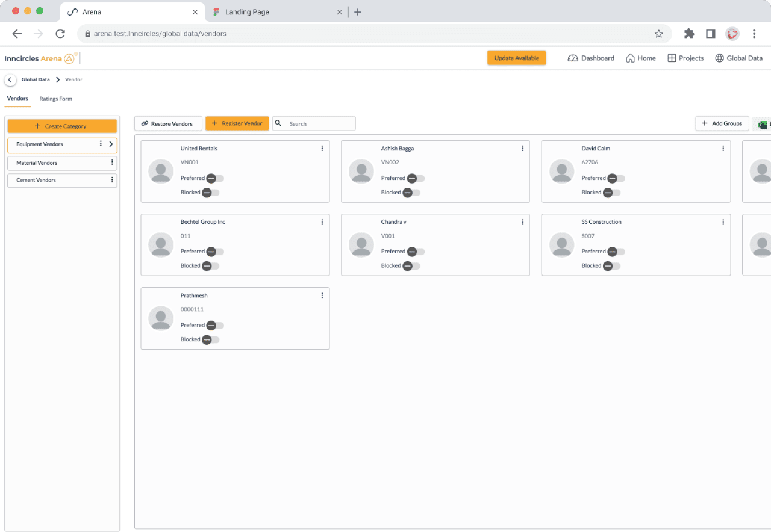Image resolution: width=771 pixels, height=532 pixels.
Task: Expand Equipment Vendors category chevron
Action: [111, 144]
